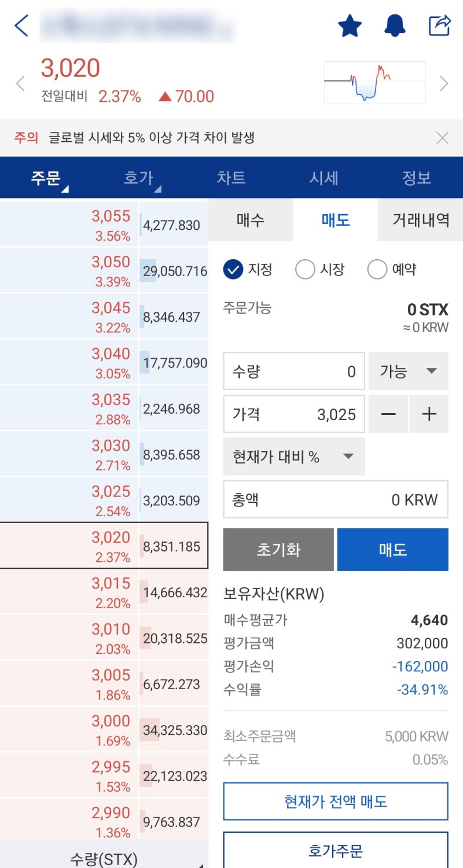
Task: Tap the share icon
Action: point(439,26)
